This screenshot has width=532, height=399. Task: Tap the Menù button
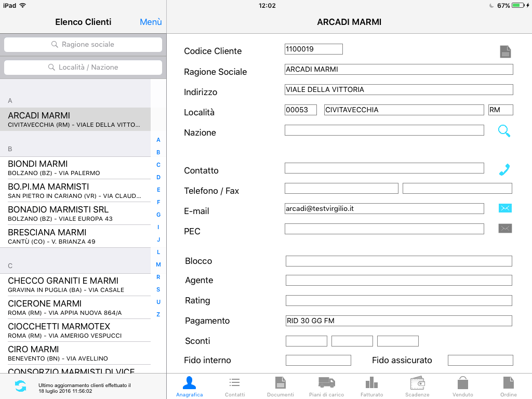coord(151,22)
